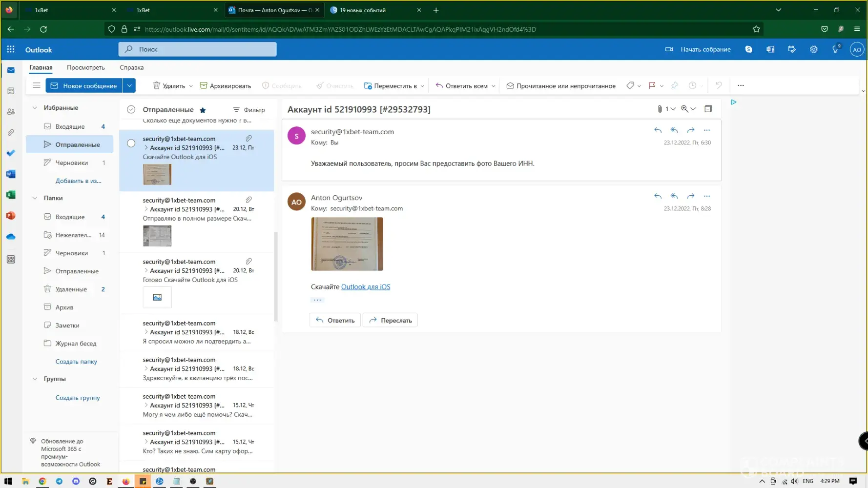
Task: Toggle favorite star on the Отправленные folder
Action: (x=203, y=110)
